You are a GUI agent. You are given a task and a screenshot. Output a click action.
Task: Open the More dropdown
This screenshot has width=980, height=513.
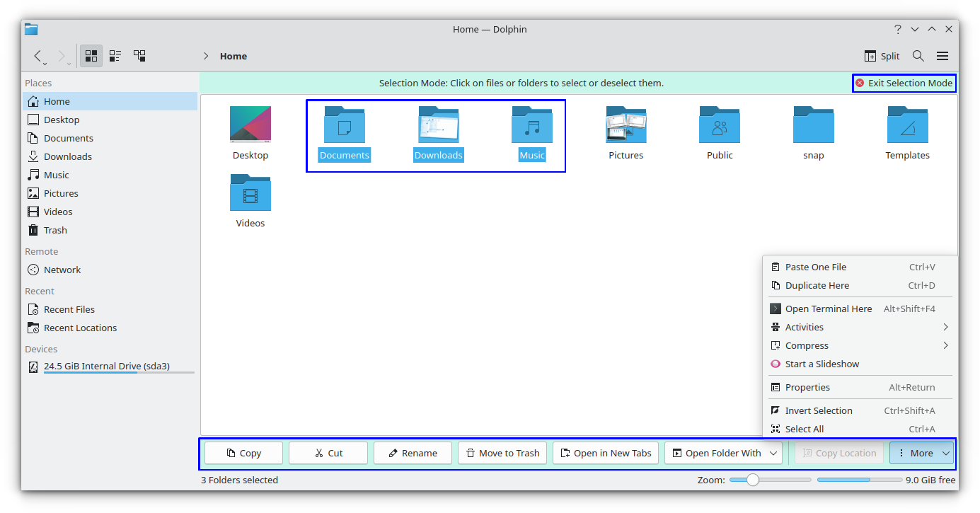921,453
